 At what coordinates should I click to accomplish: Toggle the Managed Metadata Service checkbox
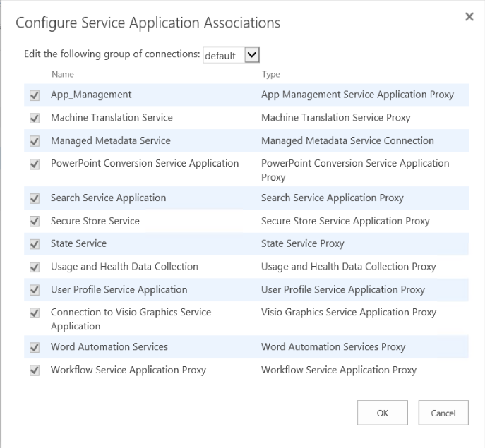35,141
